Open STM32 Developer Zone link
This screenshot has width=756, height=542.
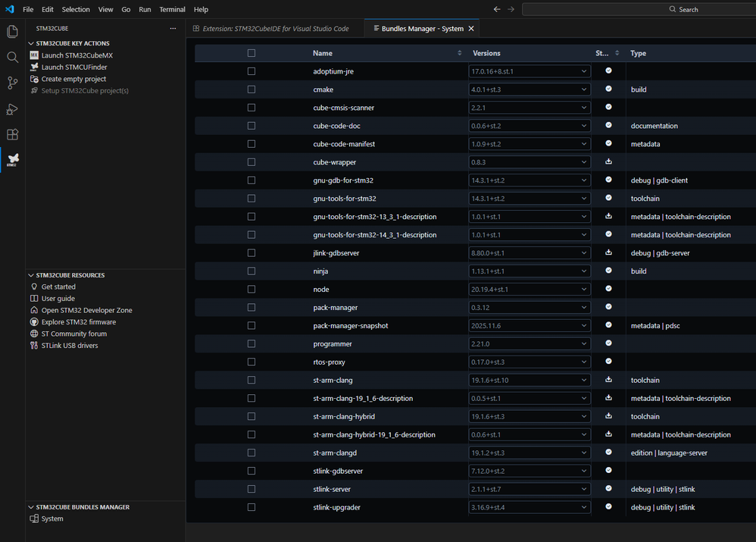point(86,310)
